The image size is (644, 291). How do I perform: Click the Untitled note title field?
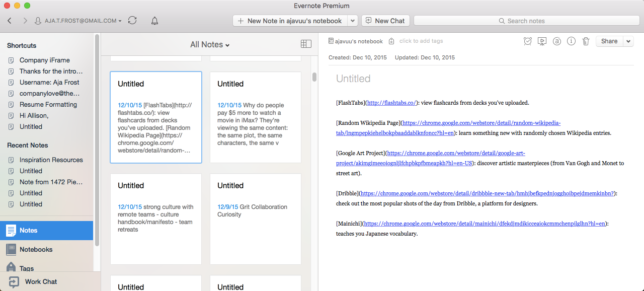[353, 79]
